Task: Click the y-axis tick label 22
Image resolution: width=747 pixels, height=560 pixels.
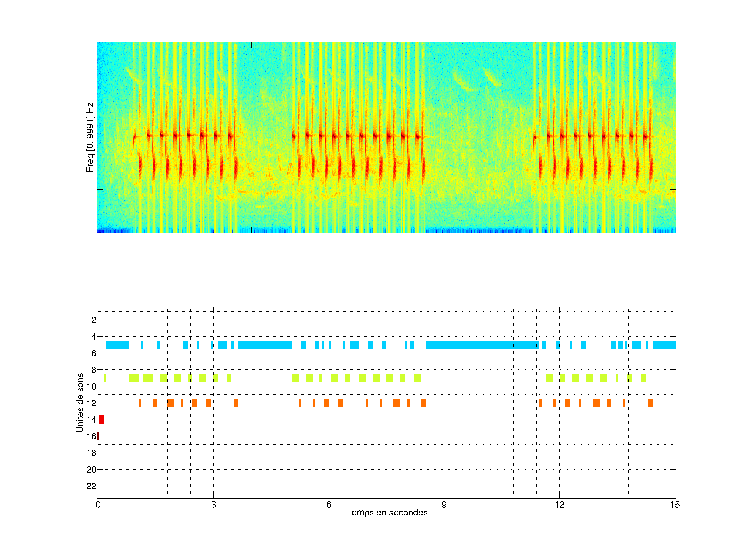Action: [x=91, y=486]
